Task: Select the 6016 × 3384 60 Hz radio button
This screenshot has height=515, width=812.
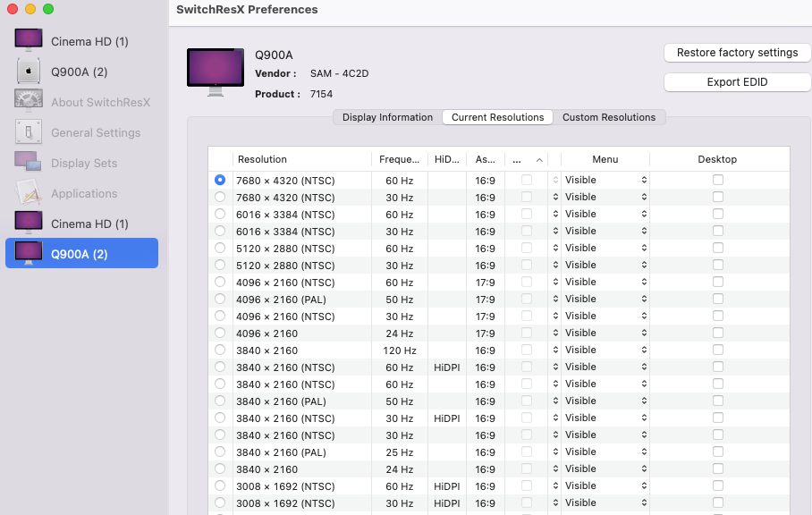Action: tap(220, 214)
